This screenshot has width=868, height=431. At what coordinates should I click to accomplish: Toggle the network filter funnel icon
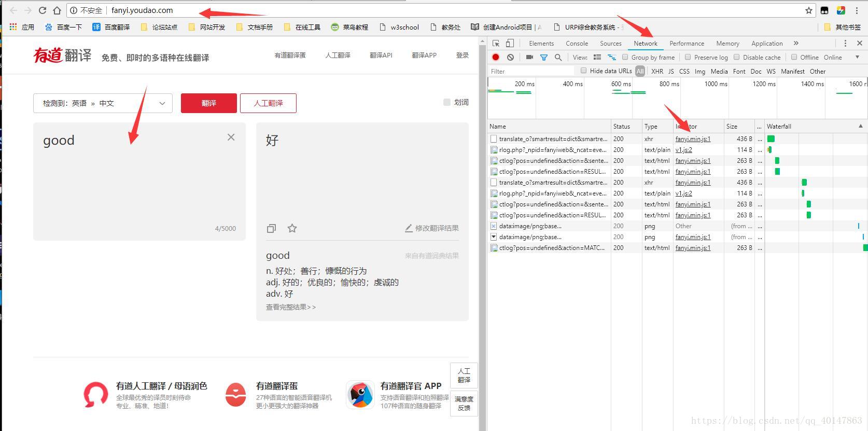coord(543,57)
